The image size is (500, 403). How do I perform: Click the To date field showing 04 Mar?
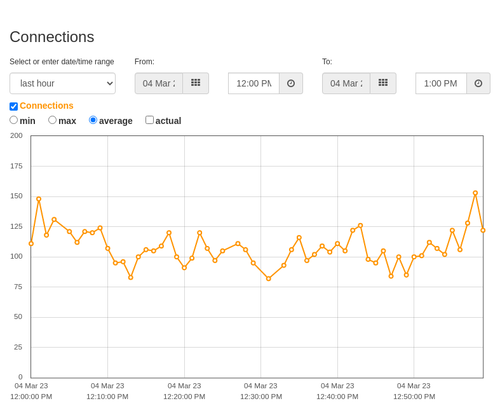click(x=346, y=83)
